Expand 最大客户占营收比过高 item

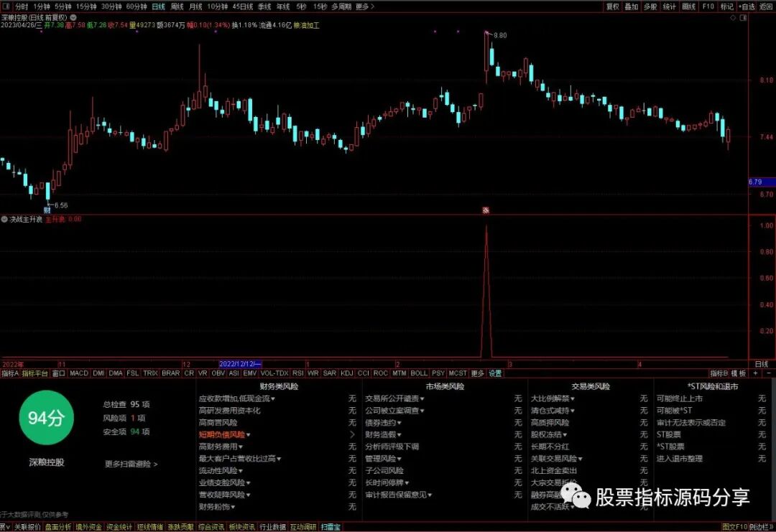[239, 458]
